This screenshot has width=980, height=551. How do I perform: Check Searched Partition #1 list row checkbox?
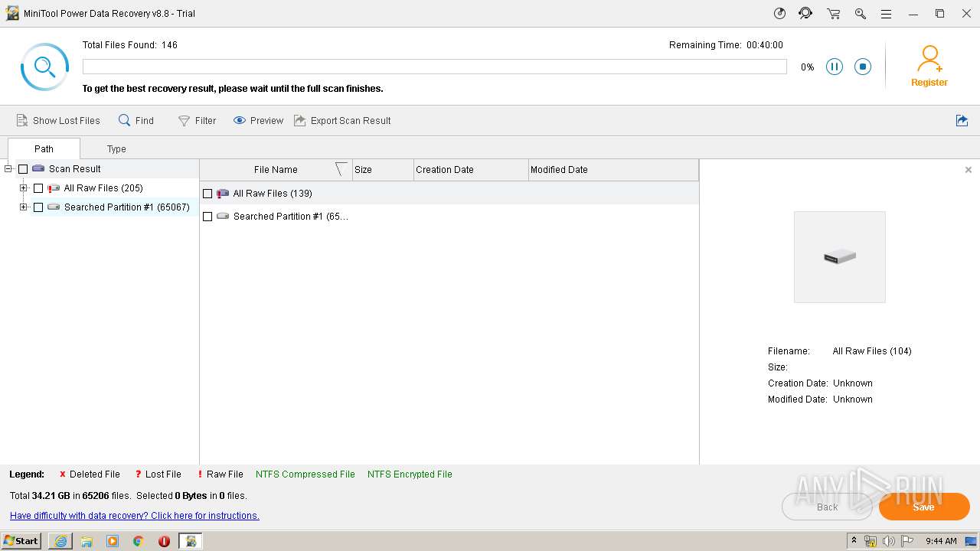(207, 217)
